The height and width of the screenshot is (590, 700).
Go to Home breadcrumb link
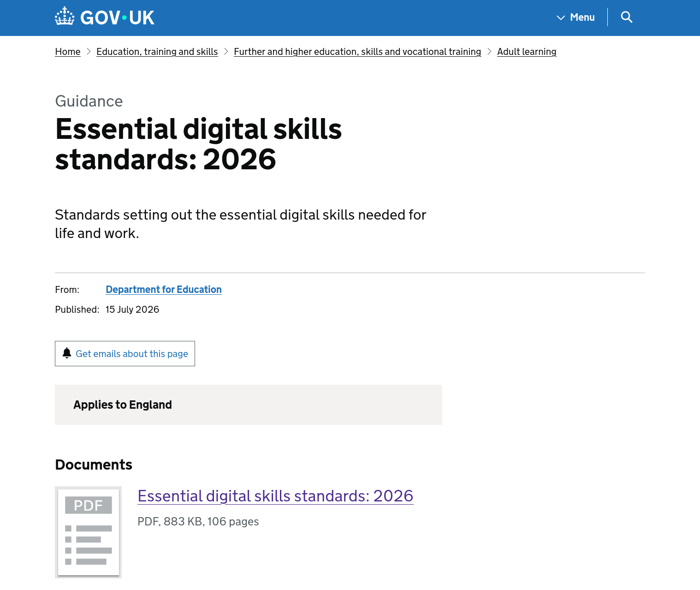[x=68, y=52]
